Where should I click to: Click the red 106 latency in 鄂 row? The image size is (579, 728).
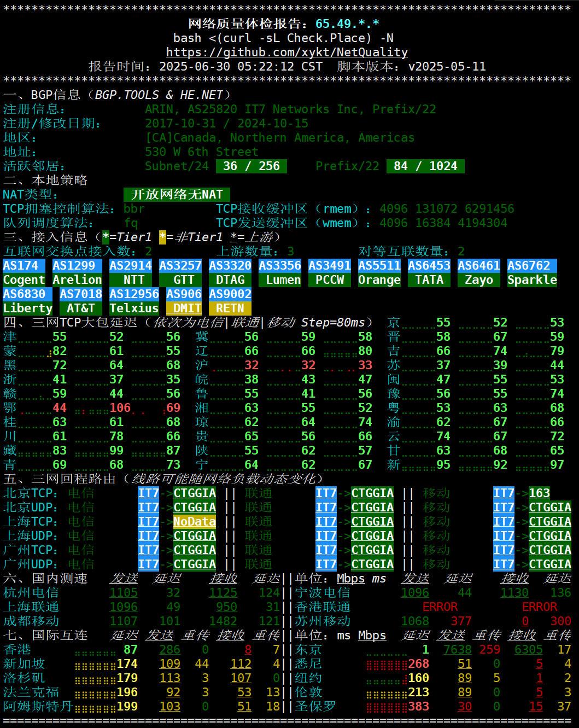click(x=120, y=408)
